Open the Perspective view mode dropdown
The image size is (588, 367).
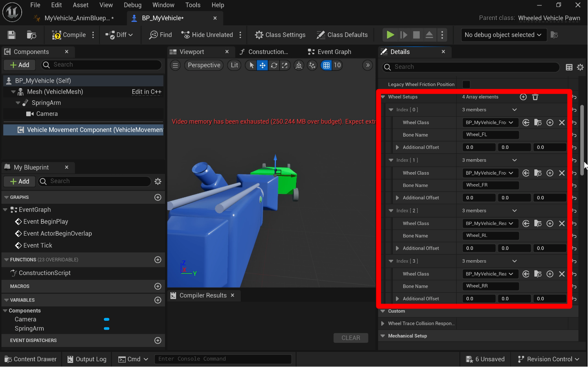click(x=204, y=65)
